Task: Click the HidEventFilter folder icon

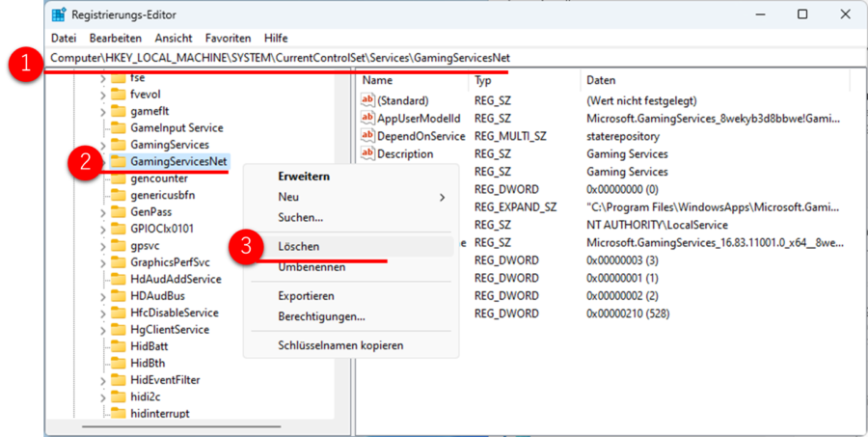Action: [x=118, y=380]
